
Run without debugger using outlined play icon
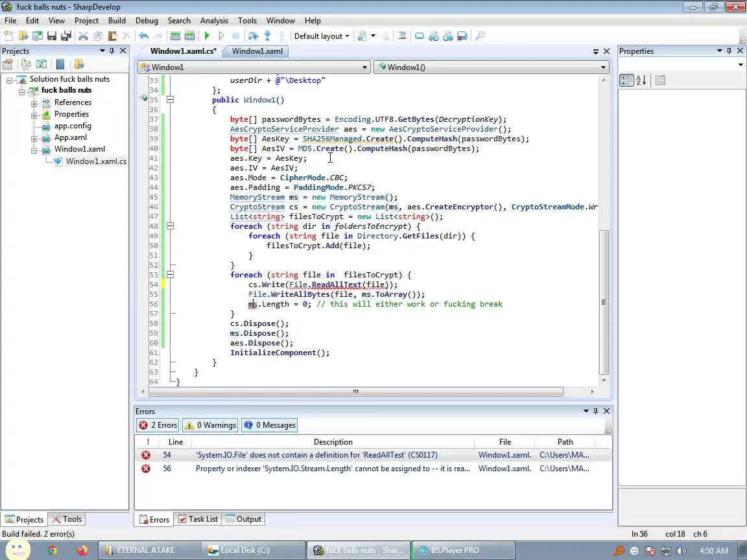(221, 36)
